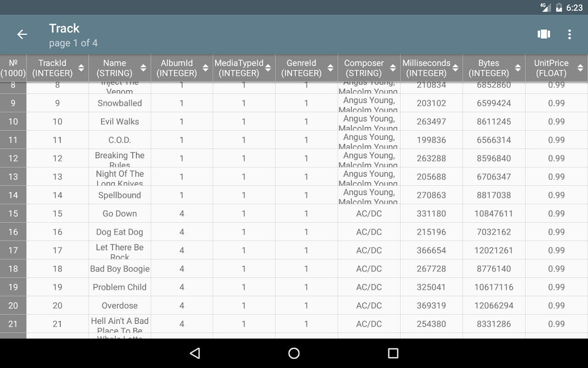This screenshot has height=368, width=588.
Task: Select the Angus Young composer cell in row 11
Action: (369, 140)
